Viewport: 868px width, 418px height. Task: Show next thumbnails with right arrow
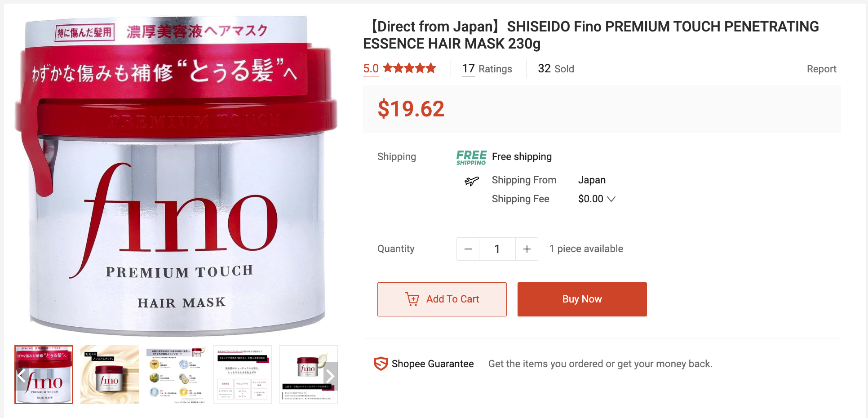(x=330, y=376)
